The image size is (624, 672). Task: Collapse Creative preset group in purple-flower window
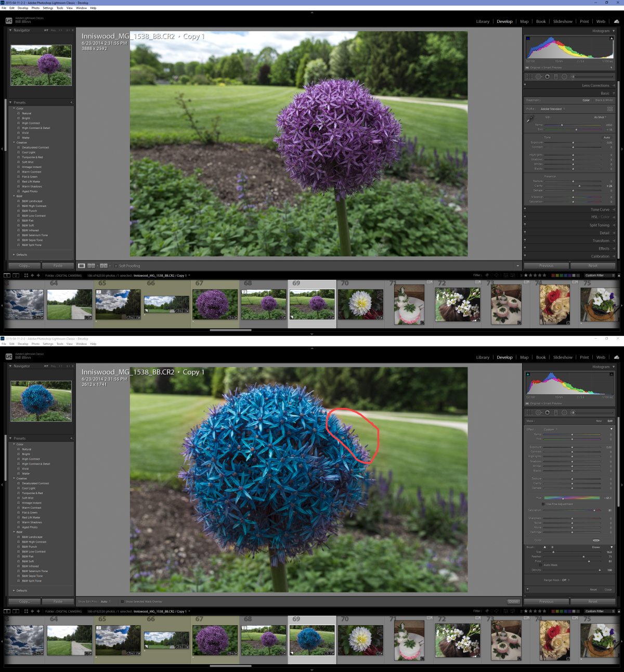(14, 143)
